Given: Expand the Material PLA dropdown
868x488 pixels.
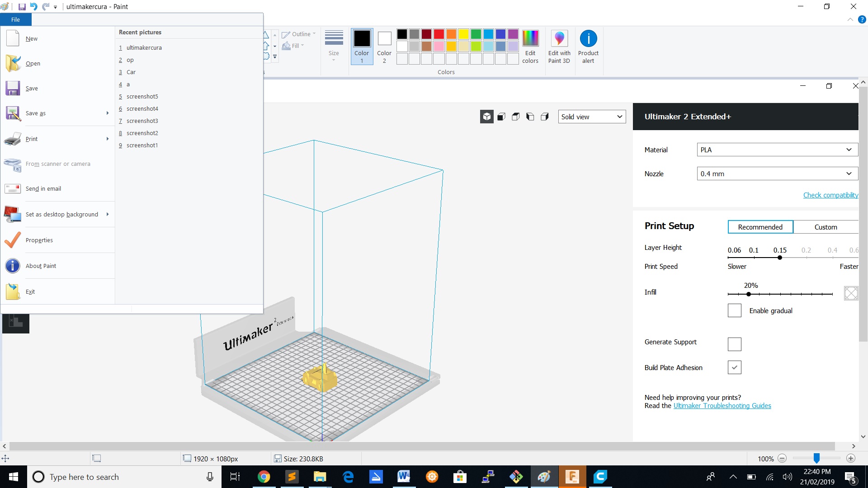Looking at the screenshot, I should [x=777, y=150].
